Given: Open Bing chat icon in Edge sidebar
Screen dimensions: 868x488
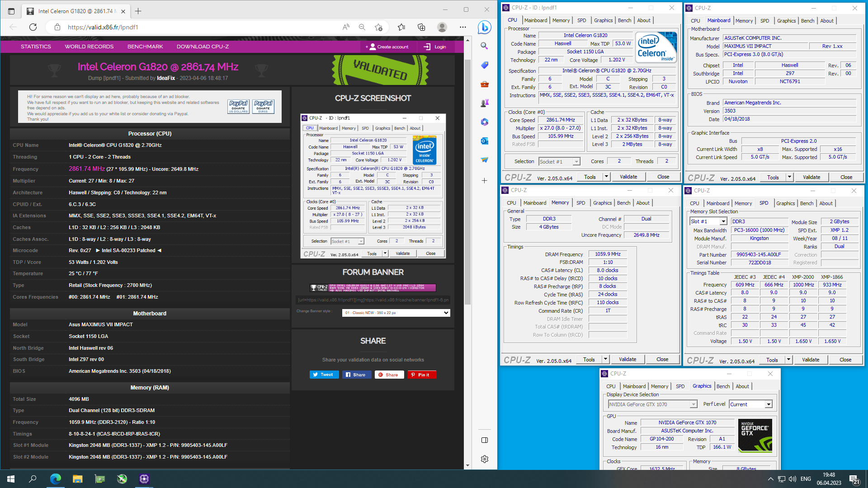Looking at the screenshot, I should pyautogui.click(x=485, y=27).
